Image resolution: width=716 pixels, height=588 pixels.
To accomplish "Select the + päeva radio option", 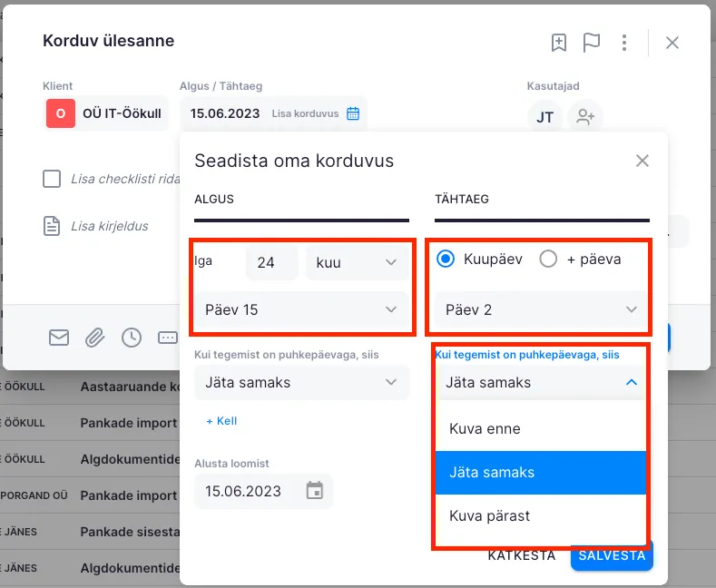I will point(548,260).
